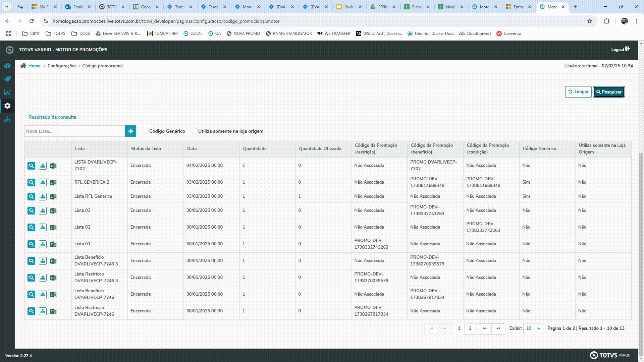Open the Home breadcrumb link

click(34, 66)
